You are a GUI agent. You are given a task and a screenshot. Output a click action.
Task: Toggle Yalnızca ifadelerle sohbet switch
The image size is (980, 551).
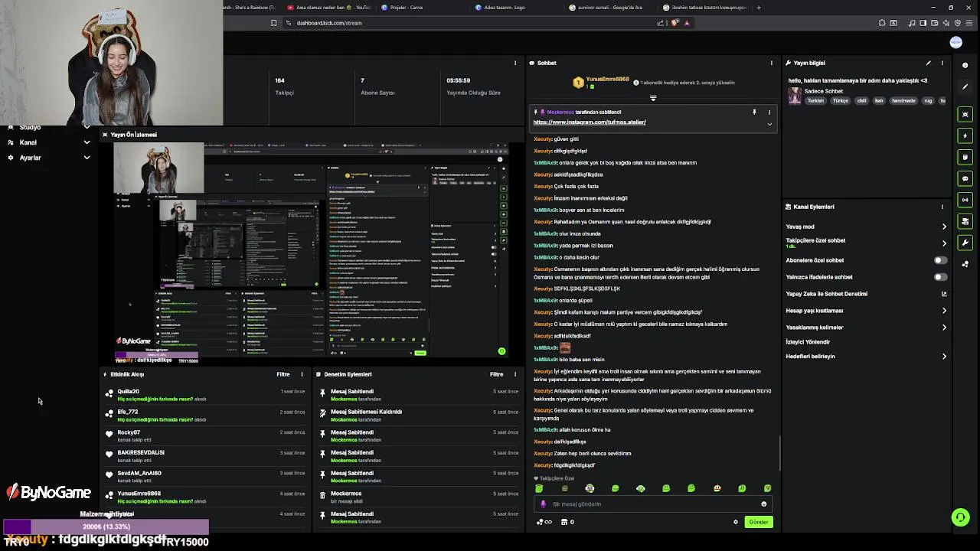point(939,277)
